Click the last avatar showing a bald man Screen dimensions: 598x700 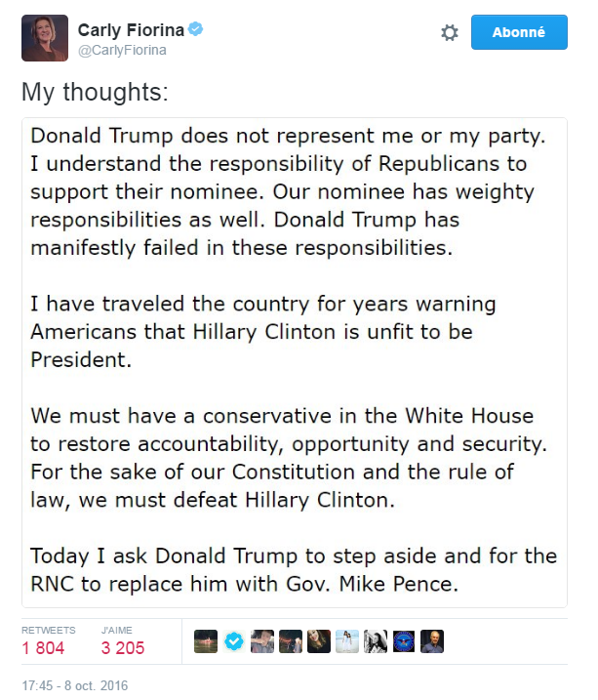tap(432, 641)
